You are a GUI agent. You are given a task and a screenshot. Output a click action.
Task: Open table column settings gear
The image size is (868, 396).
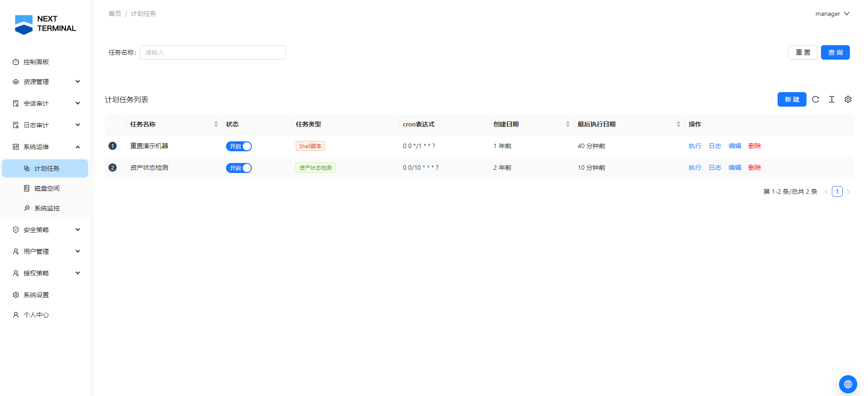(x=848, y=99)
